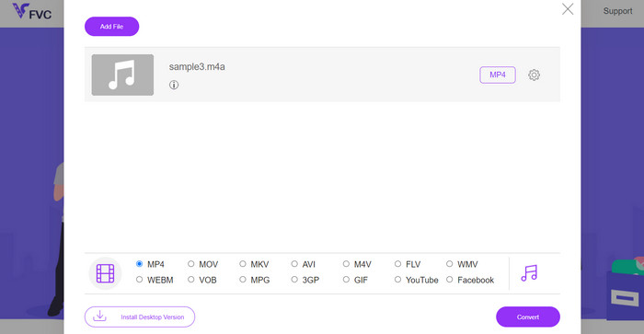Choose WMV as the output format

450,264
